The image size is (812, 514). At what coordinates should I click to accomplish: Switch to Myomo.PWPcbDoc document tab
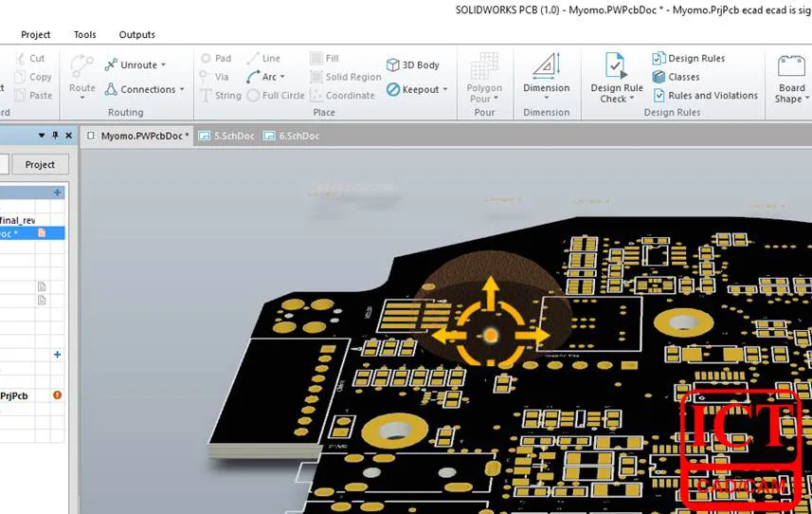[x=137, y=136]
